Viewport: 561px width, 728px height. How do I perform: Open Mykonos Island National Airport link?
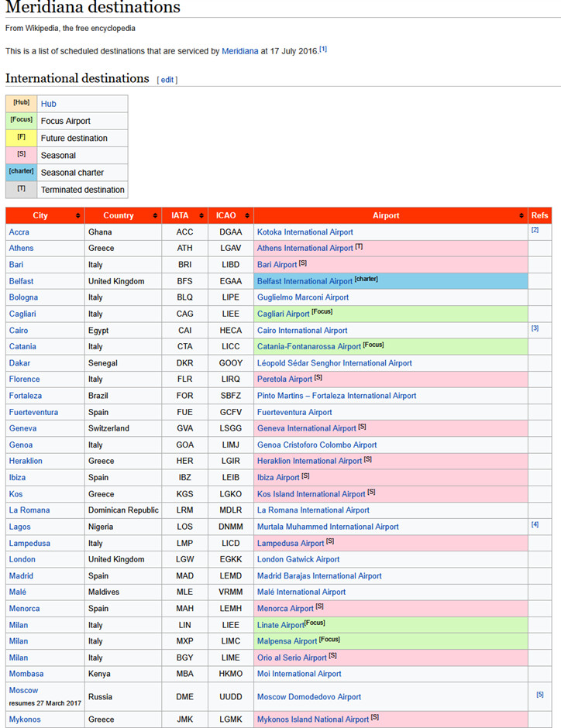(312, 719)
